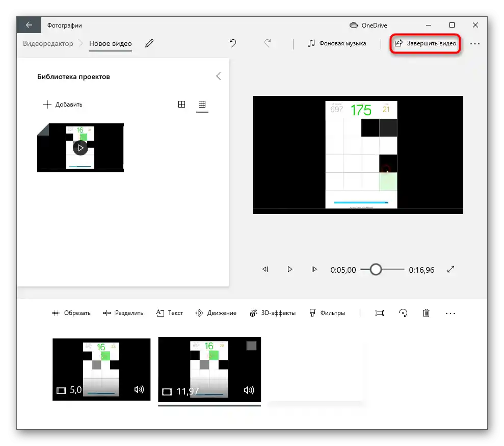The image size is (504, 446).
Task: Step back one frame
Action: [265, 269]
